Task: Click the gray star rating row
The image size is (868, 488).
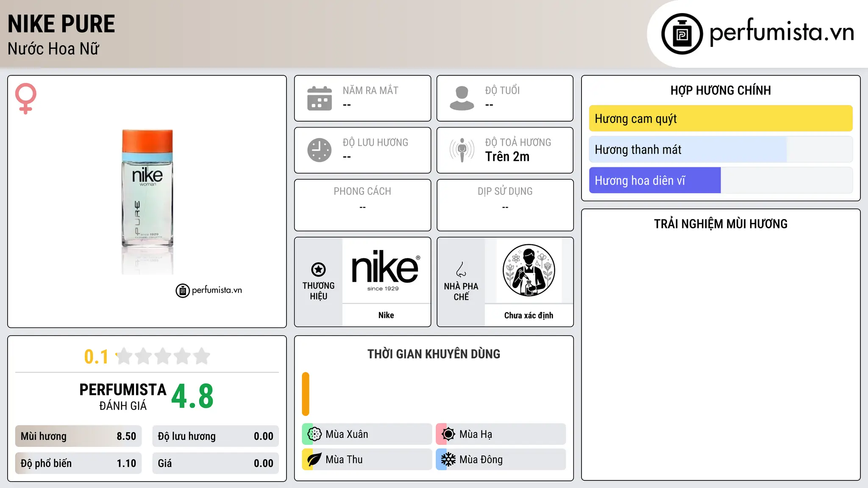Action: coord(163,356)
